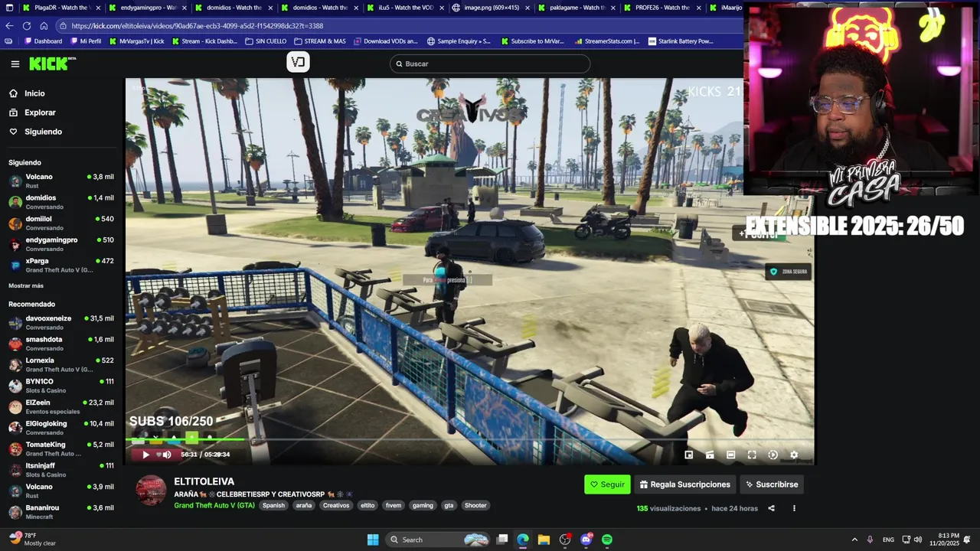980x551 pixels.
Task: Seek on the video progress bar
Action: pyautogui.click(x=469, y=439)
